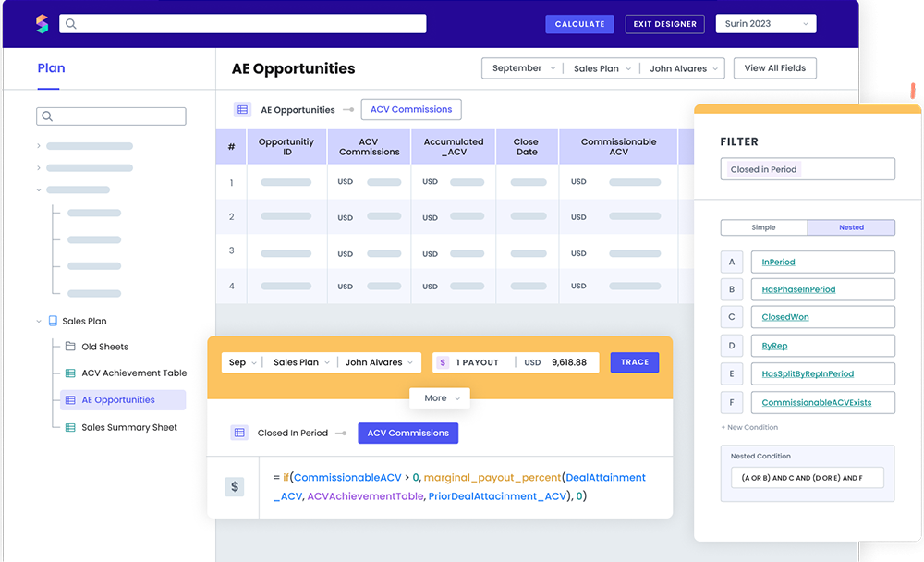Viewport: 924px width, 562px height.
Task: Click the Old Sheets folder icon
Action: pyautogui.click(x=70, y=347)
